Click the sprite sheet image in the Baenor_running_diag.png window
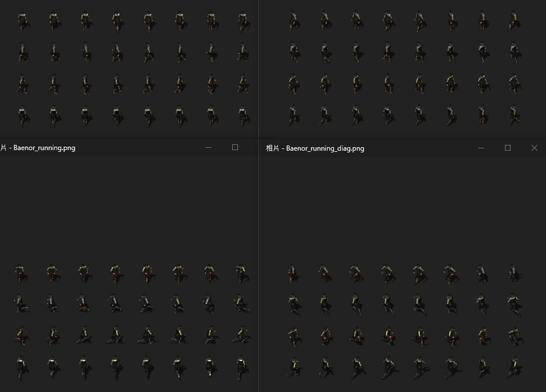The height and width of the screenshot is (392, 546). click(404, 322)
